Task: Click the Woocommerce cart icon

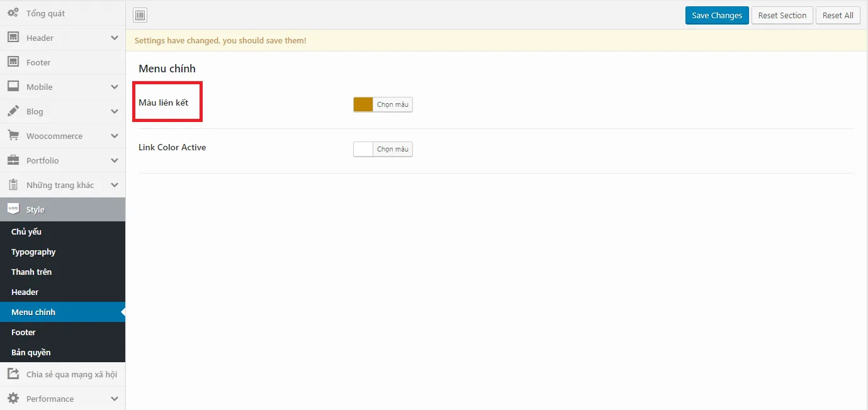Action: tap(13, 136)
